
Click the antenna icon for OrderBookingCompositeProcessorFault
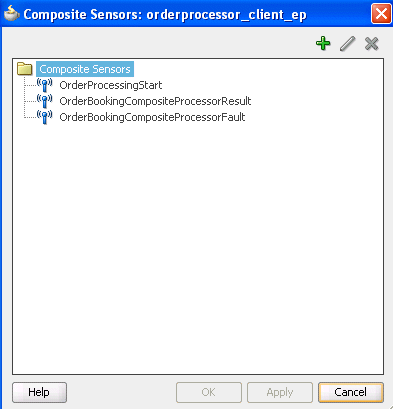(44, 117)
